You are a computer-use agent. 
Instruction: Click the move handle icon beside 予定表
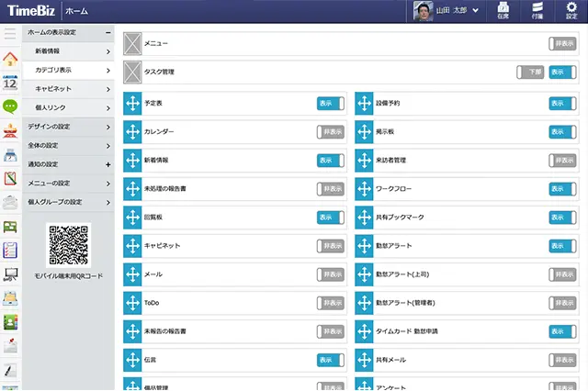pyautogui.click(x=132, y=104)
